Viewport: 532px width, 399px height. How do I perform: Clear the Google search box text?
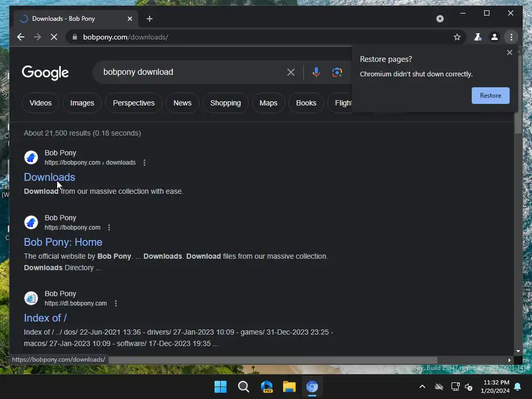point(291,72)
